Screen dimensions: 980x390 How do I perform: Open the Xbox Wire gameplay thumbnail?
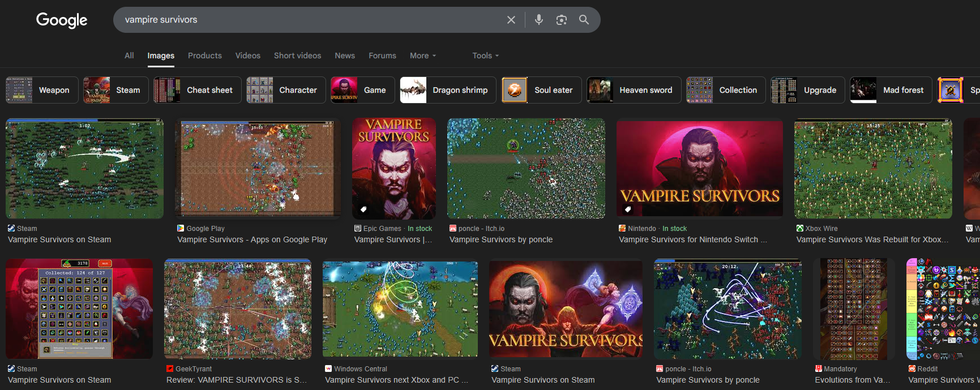(x=873, y=169)
